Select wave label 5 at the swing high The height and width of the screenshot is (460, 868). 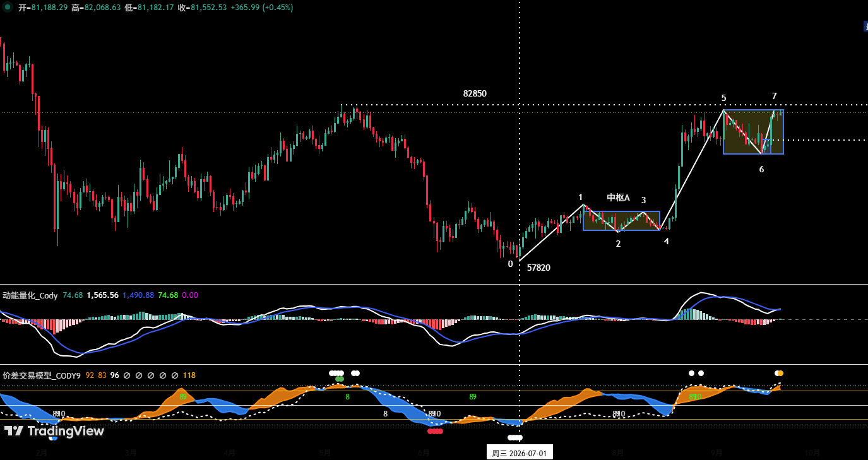[724, 98]
